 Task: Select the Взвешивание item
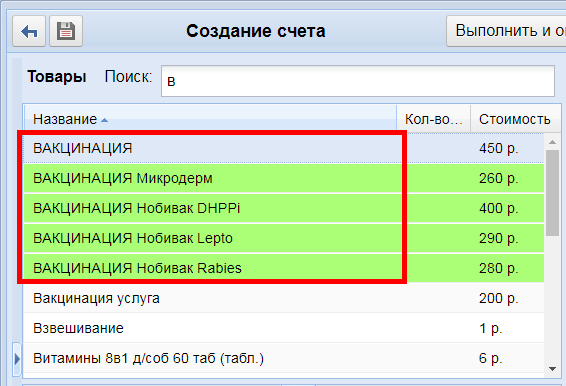[284, 328]
